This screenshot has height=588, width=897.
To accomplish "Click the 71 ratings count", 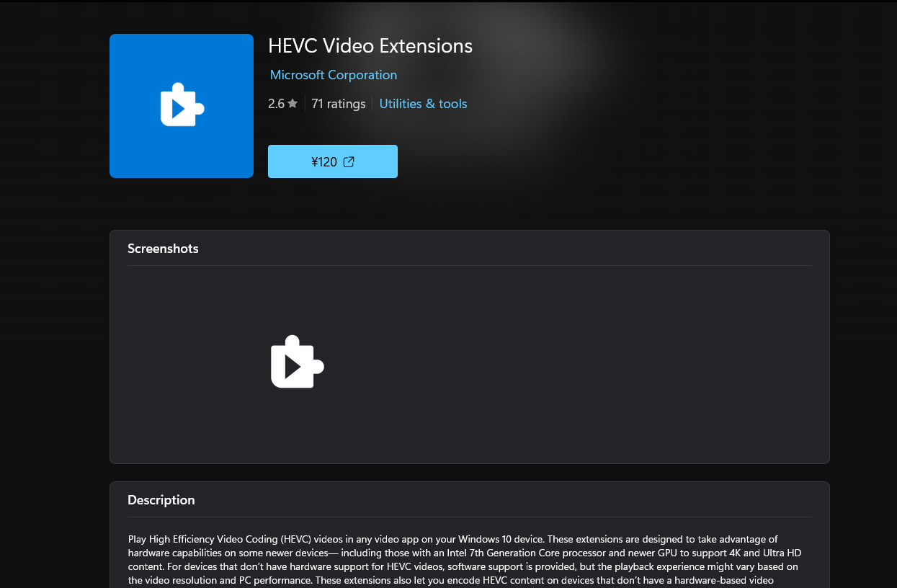I will point(339,104).
